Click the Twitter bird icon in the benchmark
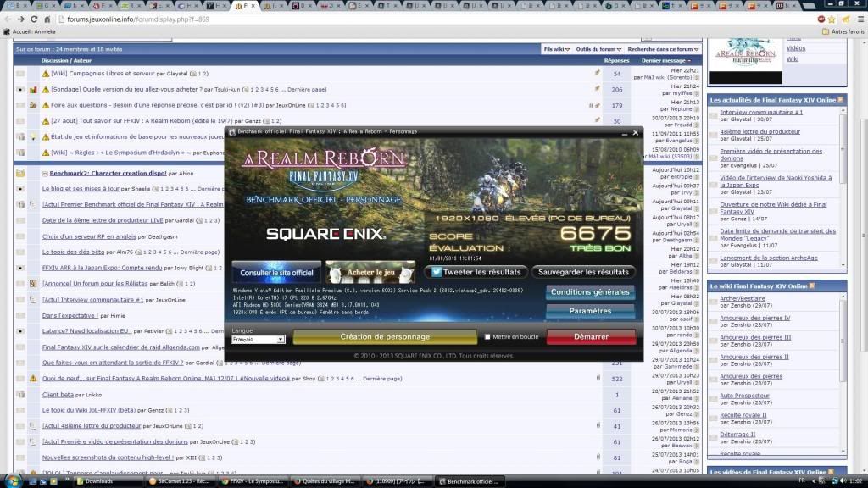This screenshot has width=868, height=488. click(x=437, y=272)
